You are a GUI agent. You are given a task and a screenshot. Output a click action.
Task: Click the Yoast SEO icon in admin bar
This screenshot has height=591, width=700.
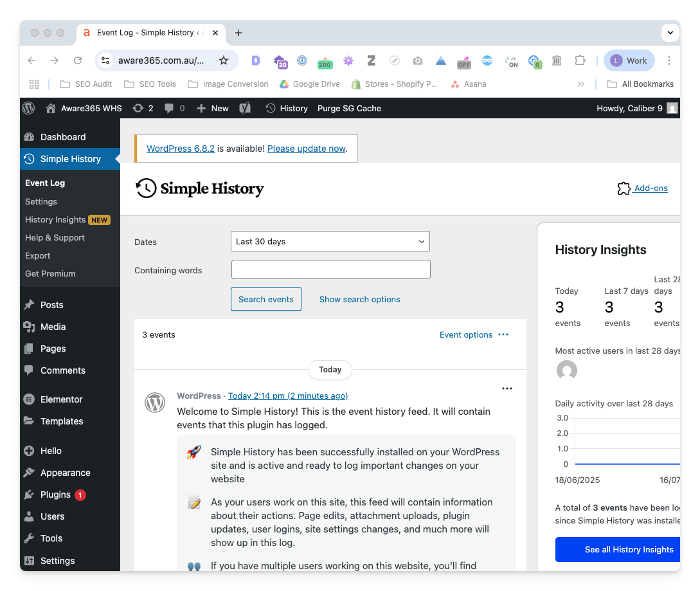245,108
